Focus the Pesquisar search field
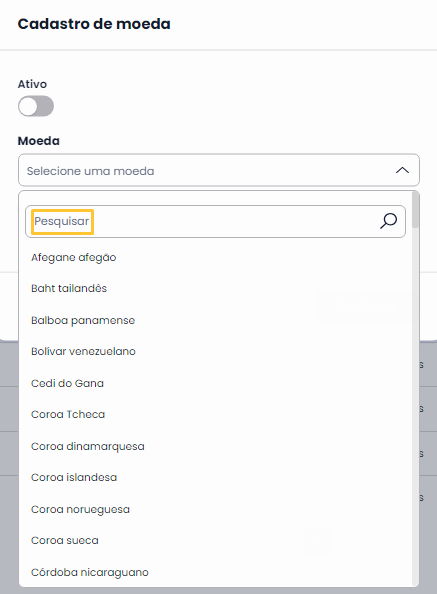The width and height of the screenshot is (437, 594). click(215, 222)
